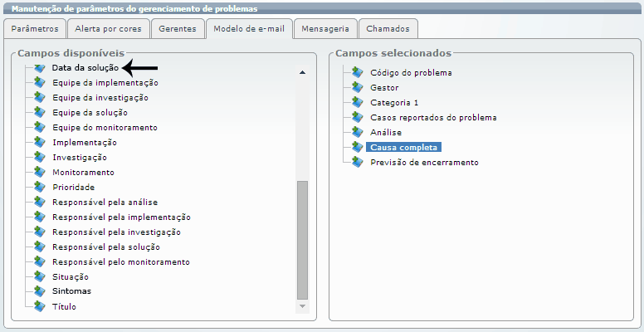Click the icon beside Prioridade field
The width and height of the screenshot is (644, 332).
(x=38, y=187)
